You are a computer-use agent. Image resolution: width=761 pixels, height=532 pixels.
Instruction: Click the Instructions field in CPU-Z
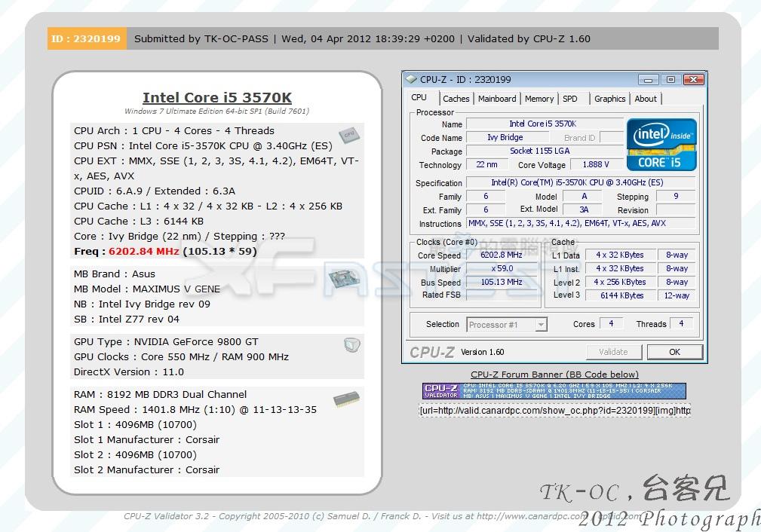[581, 223]
